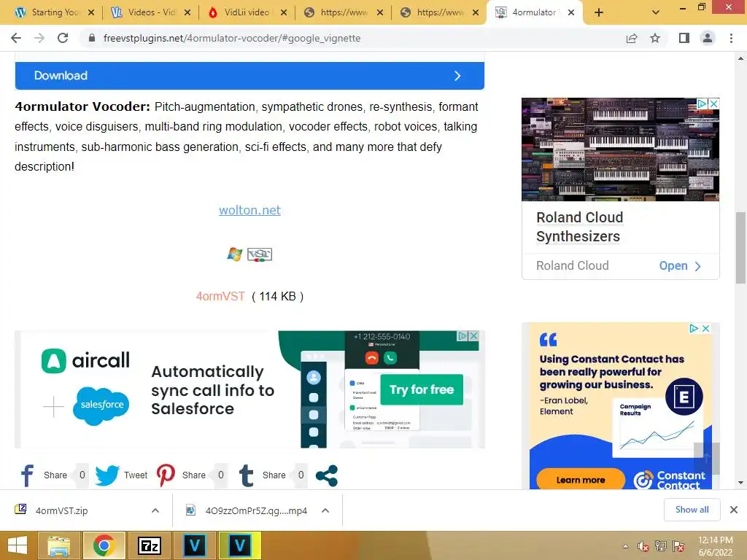The width and height of the screenshot is (747, 560).
Task: Click Show all downloads
Action: coord(692,510)
